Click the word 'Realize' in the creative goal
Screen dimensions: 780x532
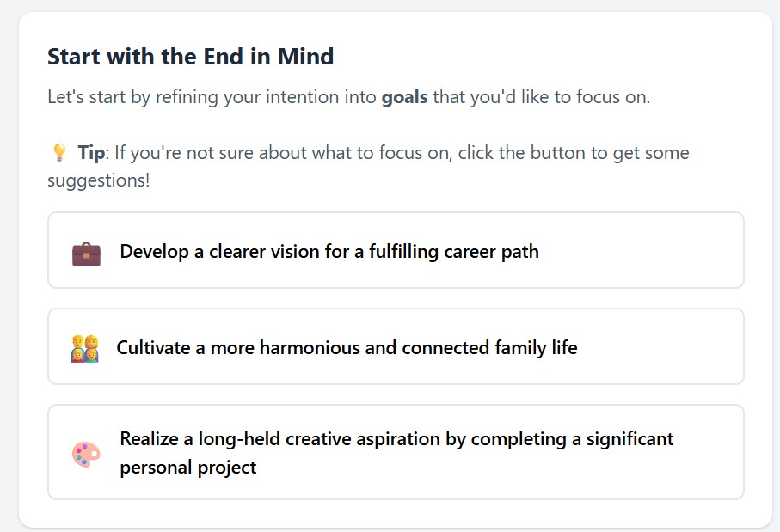(x=146, y=439)
